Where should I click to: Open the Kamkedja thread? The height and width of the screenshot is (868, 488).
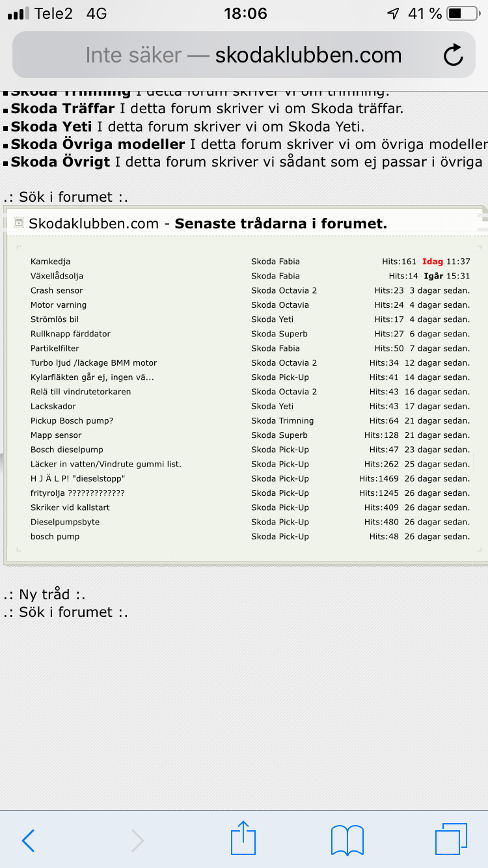[x=50, y=262]
